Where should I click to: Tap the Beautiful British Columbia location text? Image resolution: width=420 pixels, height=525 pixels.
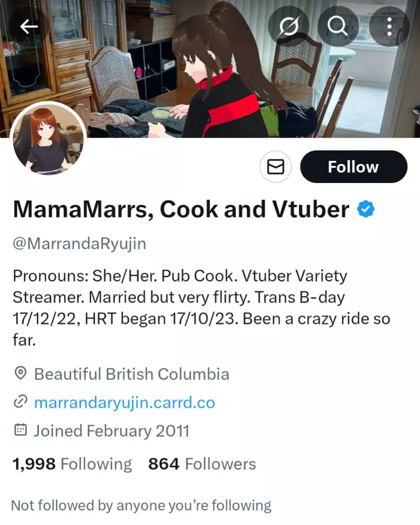point(131,374)
